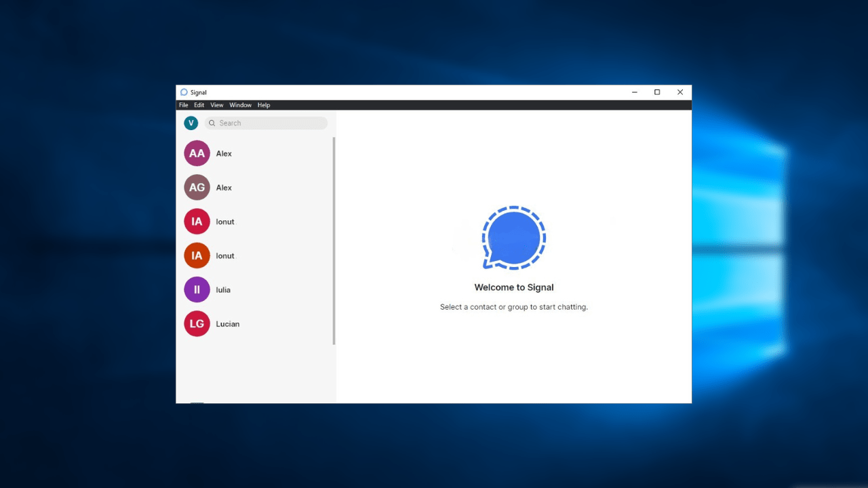Image resolution: width=868 pixels, height=488 pixels.
Task: Open the Help menu
Action: [264, 105]
